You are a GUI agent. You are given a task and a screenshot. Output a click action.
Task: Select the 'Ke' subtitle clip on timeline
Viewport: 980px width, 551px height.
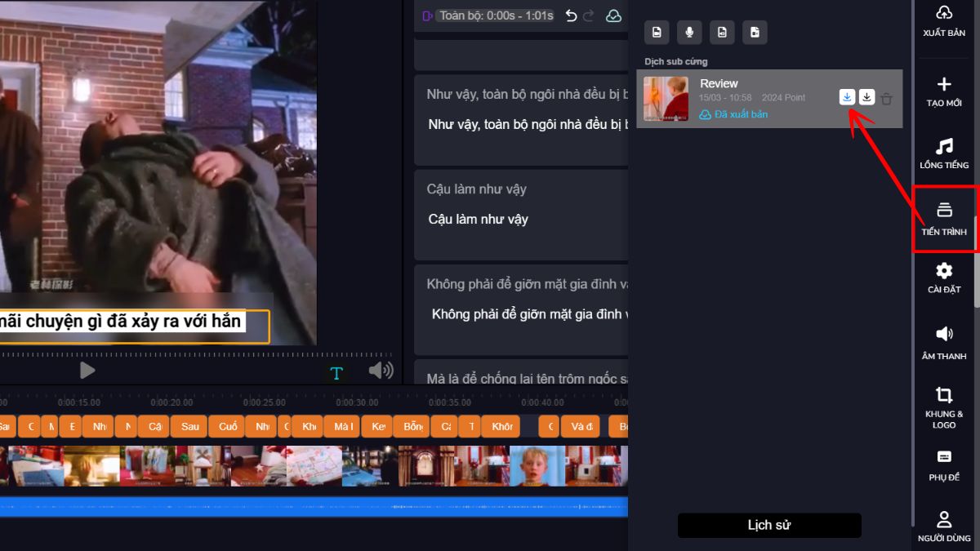click(x=376, y=426)
